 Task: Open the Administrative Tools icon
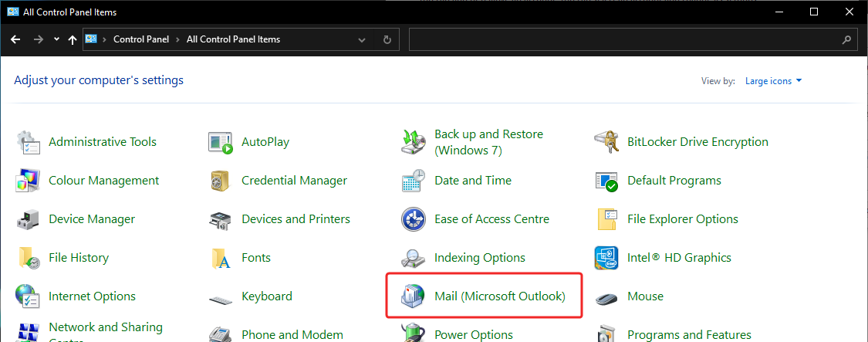[29, 142]
